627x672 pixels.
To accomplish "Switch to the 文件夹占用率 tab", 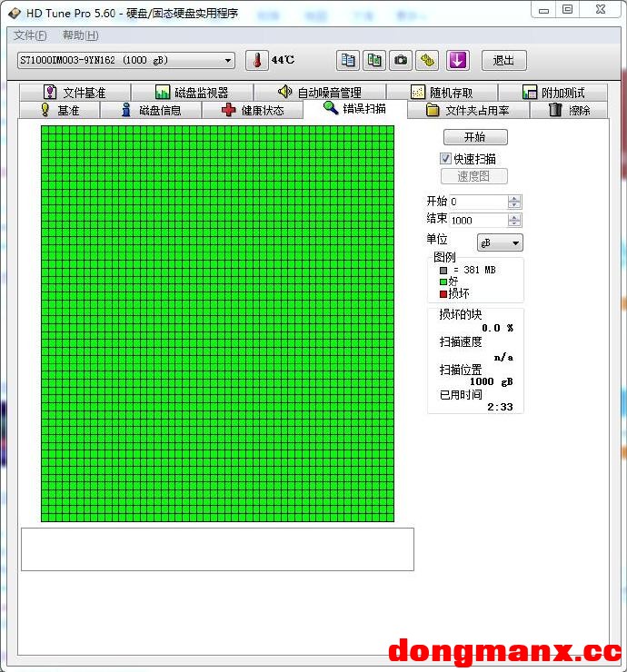I will 467,110.
